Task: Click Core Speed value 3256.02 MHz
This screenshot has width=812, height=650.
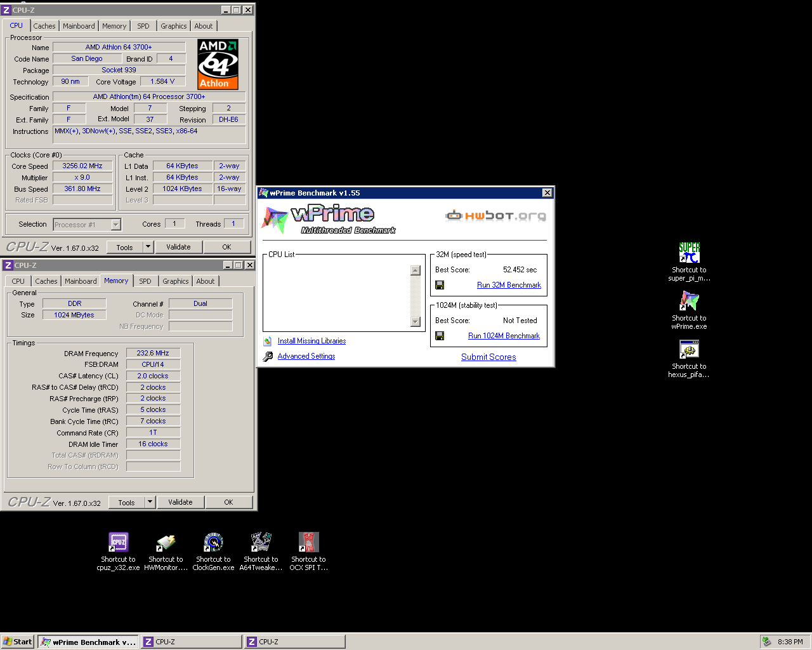Action: tap(82, 166)
